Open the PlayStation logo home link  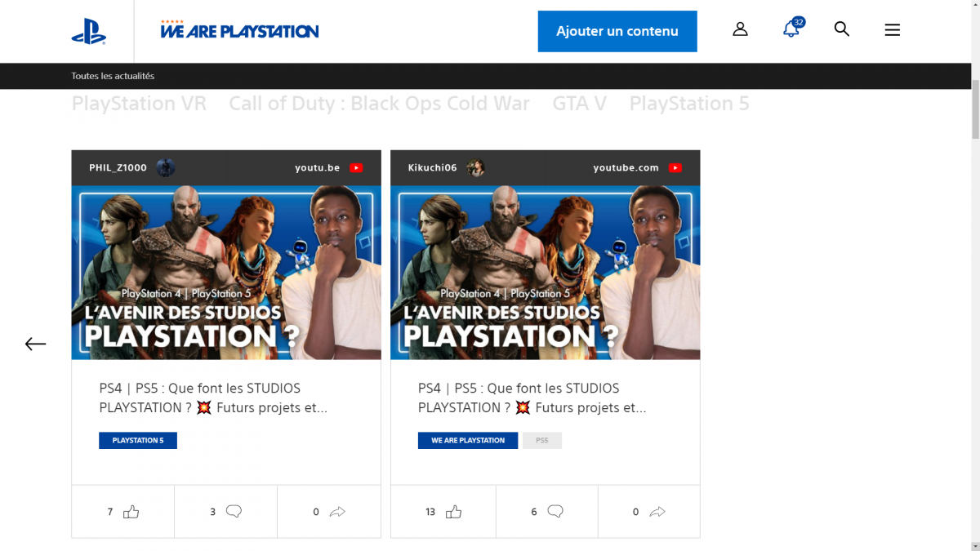click(x=88, y=31)
